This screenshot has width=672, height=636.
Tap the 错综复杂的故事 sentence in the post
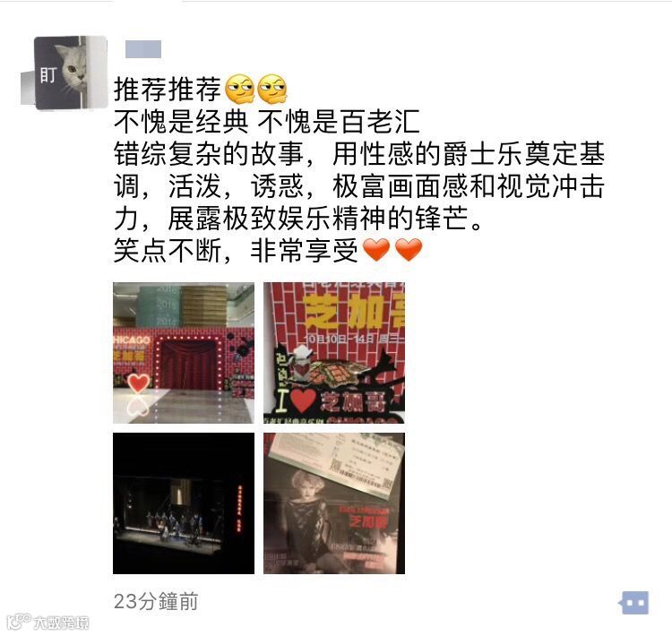208,154
